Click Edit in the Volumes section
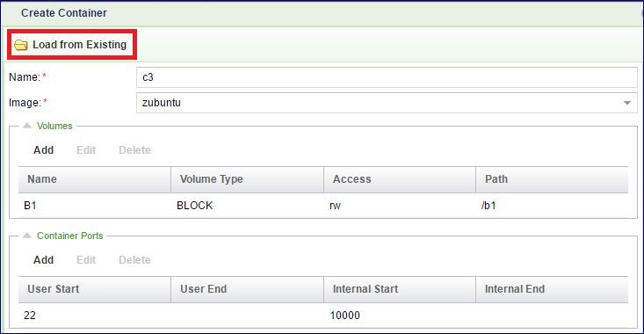This screenshot has height=334, width=644. pyautogui.click(x=86, y=150)
